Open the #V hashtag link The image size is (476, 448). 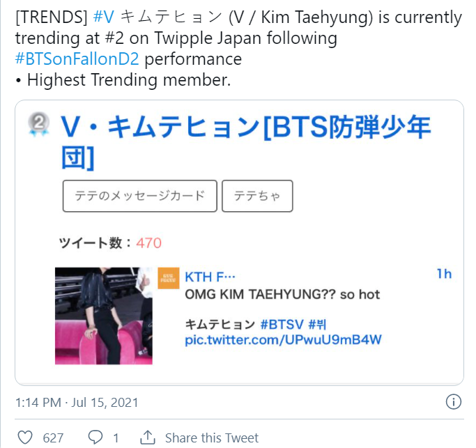[x=104, y=17]
